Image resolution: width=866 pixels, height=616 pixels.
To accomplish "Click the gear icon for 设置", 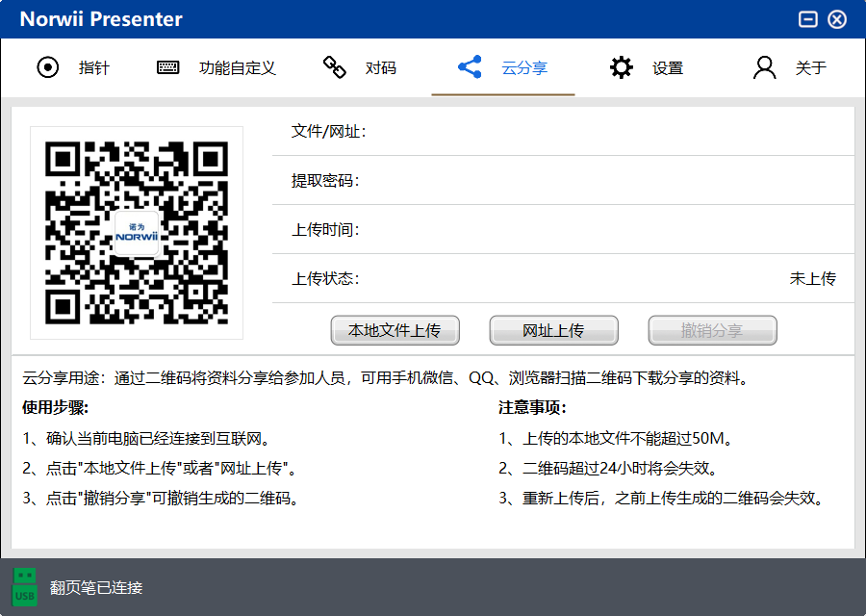I will click(622, 67).
